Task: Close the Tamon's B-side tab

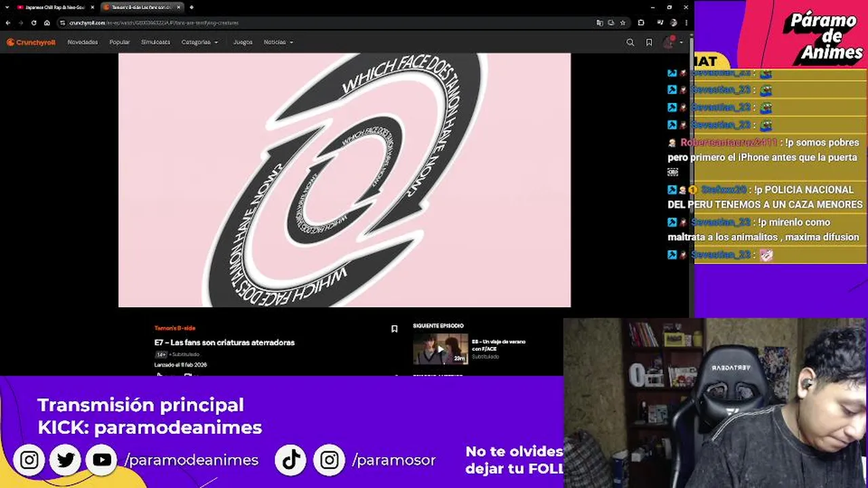Action: 178,7
